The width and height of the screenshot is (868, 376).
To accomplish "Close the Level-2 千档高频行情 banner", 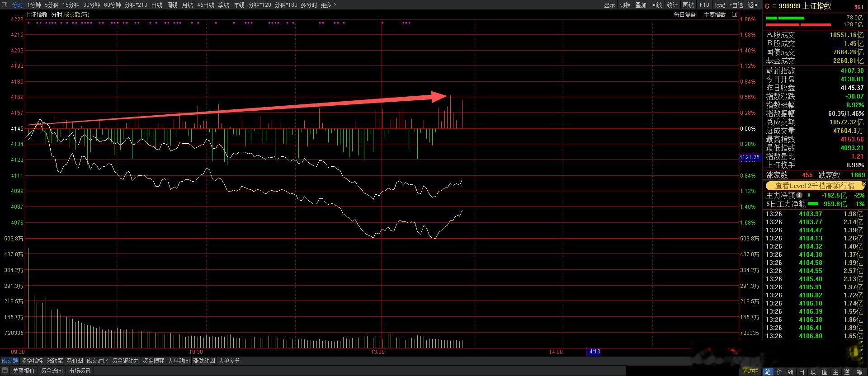I will [x=864, y=184].
